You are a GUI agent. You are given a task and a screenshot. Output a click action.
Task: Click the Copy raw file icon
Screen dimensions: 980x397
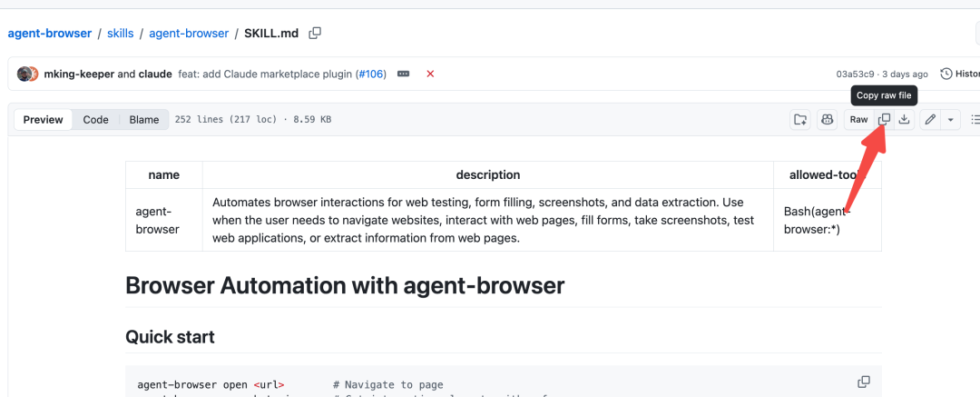[884, 120]
